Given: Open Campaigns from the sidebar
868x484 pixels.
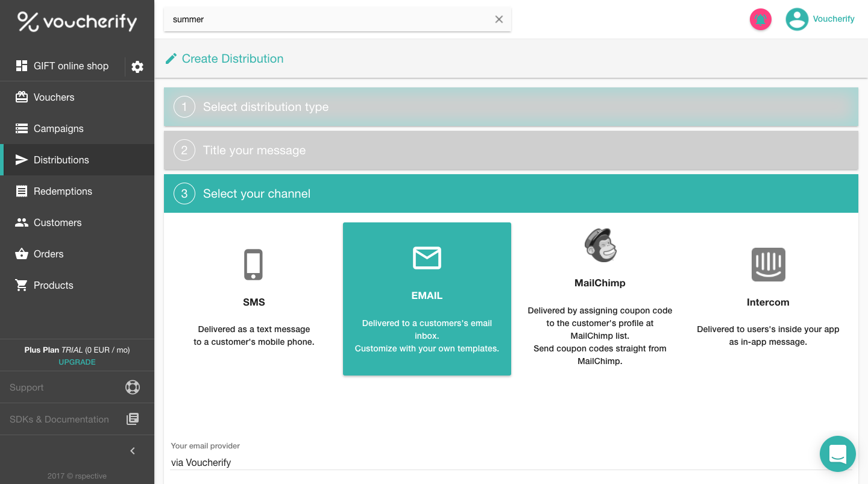Looking at the screenshot, I should tap(58, 128).
